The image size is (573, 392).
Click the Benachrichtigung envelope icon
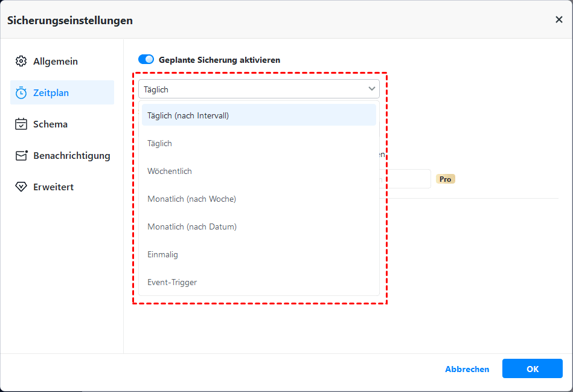22,156
